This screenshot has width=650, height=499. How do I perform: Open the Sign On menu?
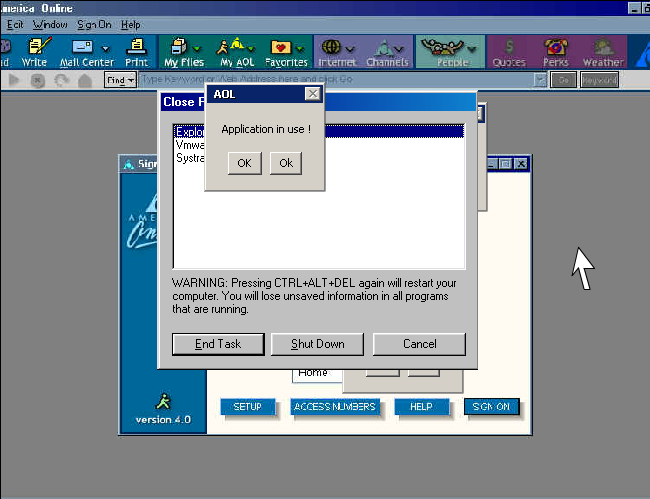[95, 24]
